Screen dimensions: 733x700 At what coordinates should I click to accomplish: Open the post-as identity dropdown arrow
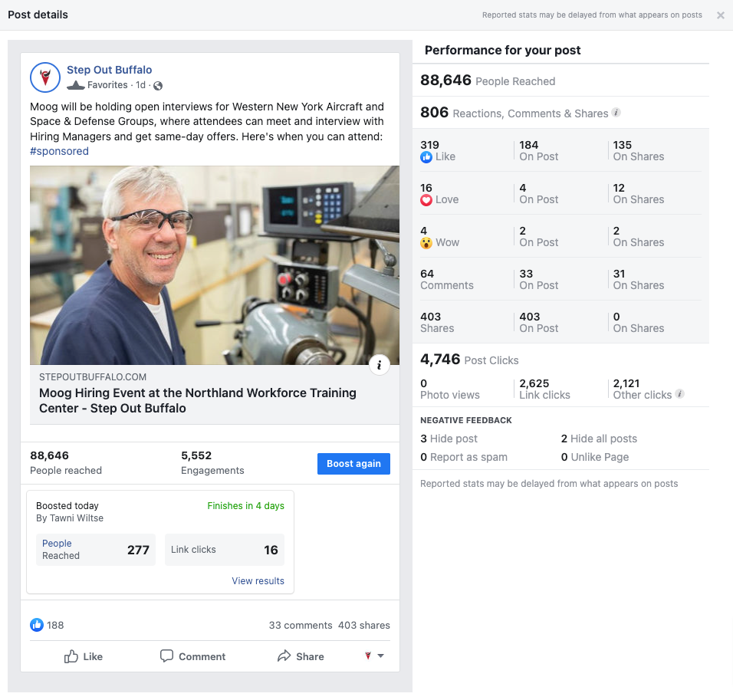coord(380,656)
